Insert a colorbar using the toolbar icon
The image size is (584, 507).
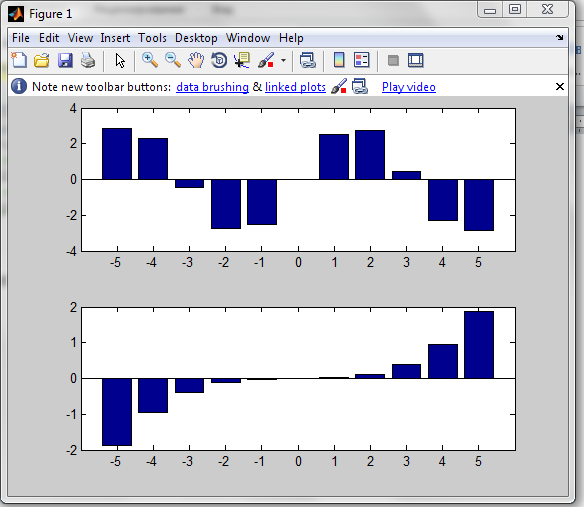pos(339,60)
